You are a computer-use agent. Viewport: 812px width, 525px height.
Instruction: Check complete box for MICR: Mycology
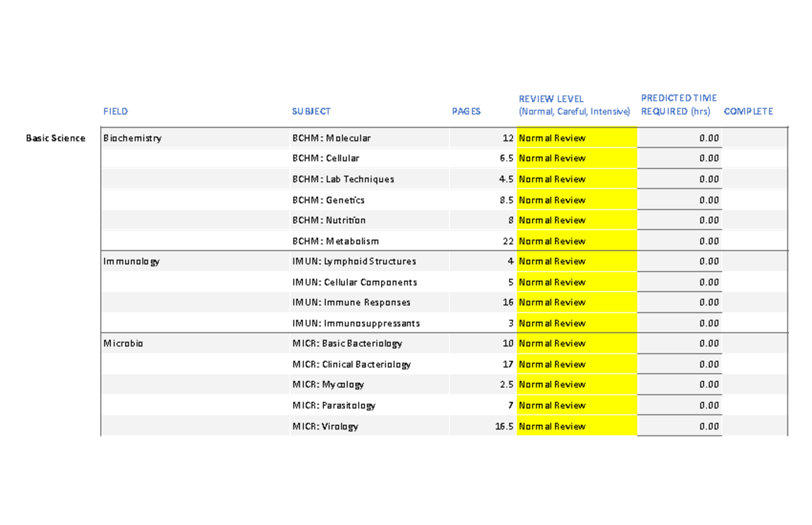(753, 384)
